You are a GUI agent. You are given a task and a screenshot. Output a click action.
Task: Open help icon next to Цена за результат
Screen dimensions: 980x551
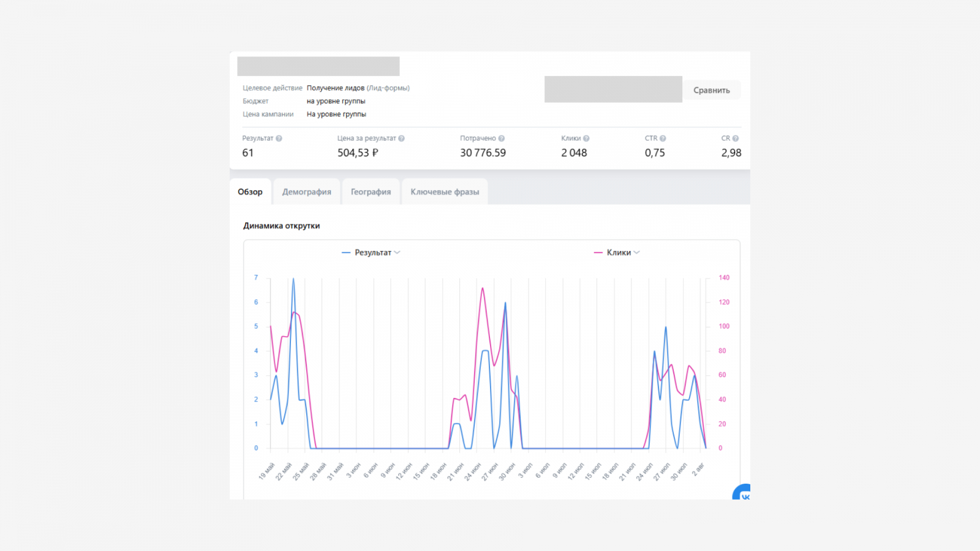[401, 138]
